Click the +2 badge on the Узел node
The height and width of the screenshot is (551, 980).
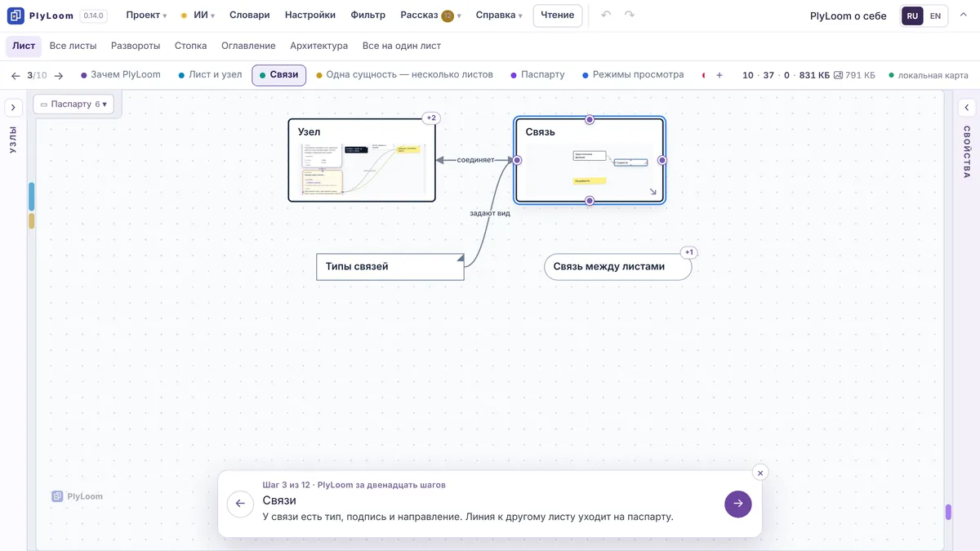pyautogui.click(x=431, y=118)
